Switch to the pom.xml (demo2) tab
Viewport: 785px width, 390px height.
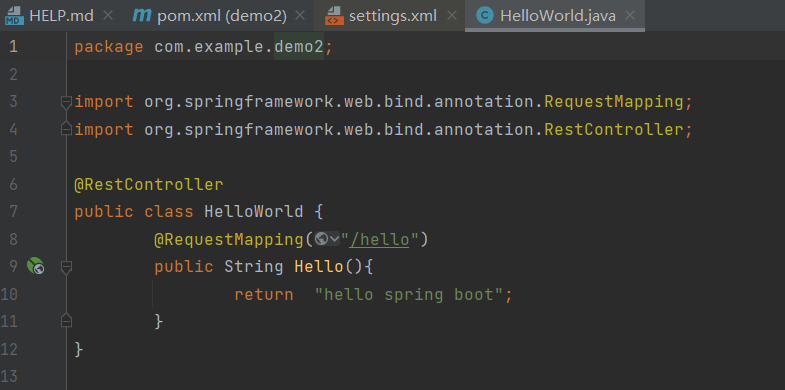[221, 16]
